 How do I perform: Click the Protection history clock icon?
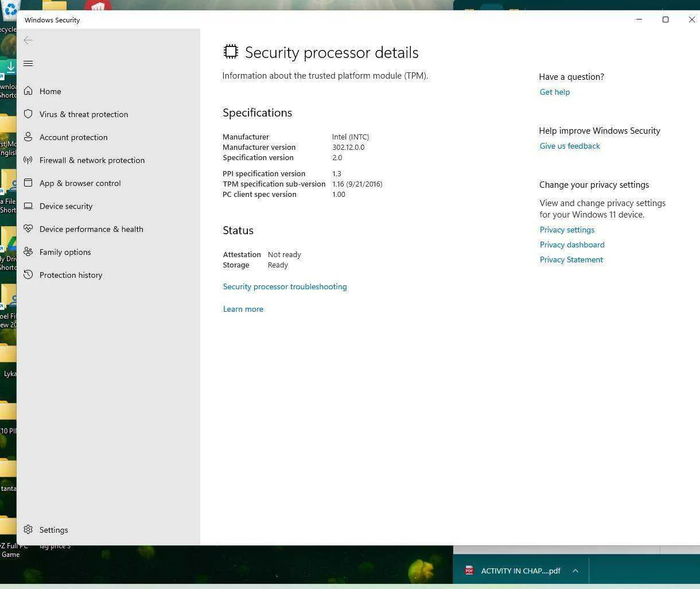28,275
